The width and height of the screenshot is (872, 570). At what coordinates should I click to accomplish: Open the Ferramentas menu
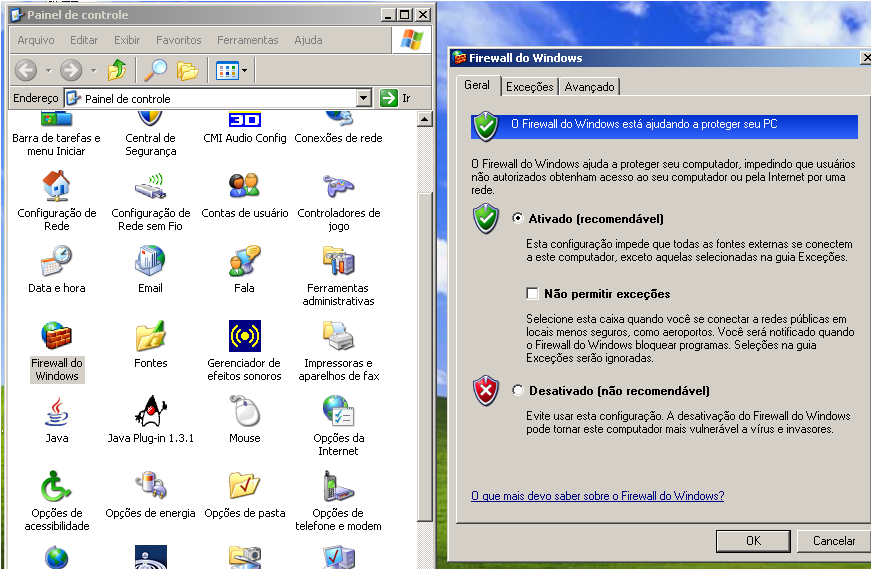coord(247,40)
